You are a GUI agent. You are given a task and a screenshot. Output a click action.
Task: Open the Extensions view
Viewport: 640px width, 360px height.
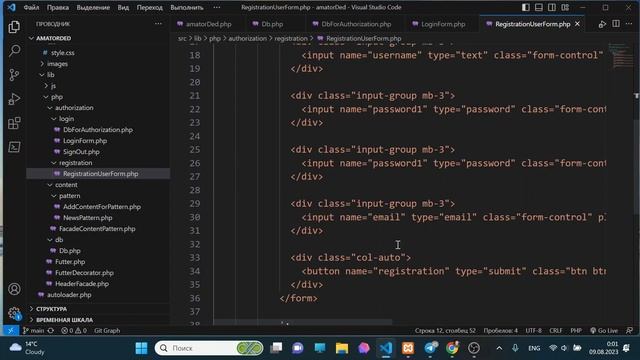coord(14,123)
